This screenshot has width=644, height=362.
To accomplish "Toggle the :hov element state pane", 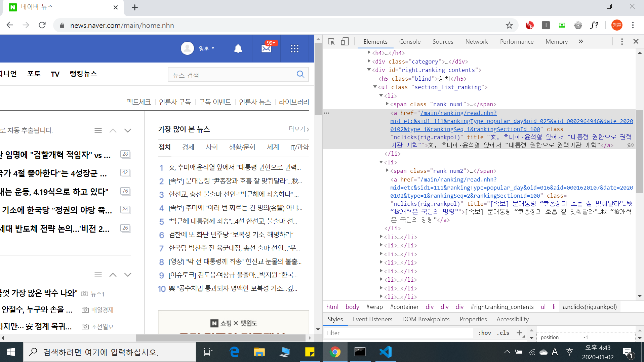I will pyautogui.click(x=485, y=333).
